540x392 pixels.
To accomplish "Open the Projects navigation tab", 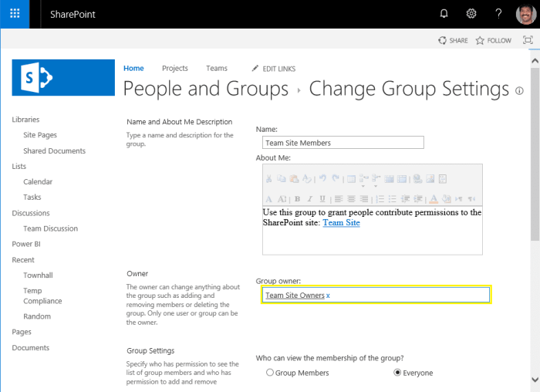I will click(175, 69).
